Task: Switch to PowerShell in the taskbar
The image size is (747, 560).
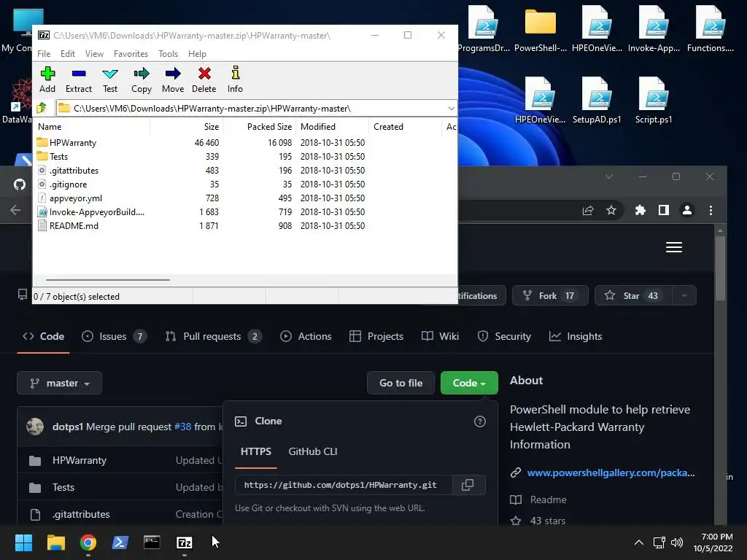Action: click(x=120, y=542)
